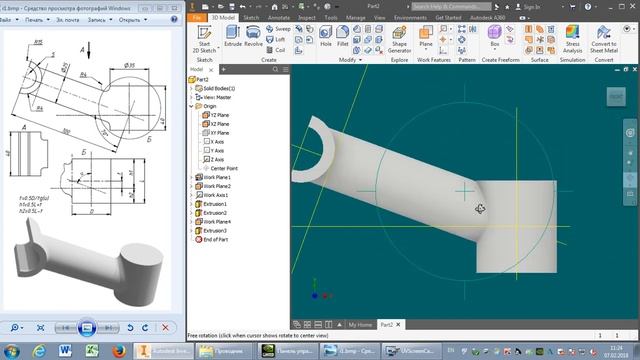Open the File tab

[x=197, y=18]
